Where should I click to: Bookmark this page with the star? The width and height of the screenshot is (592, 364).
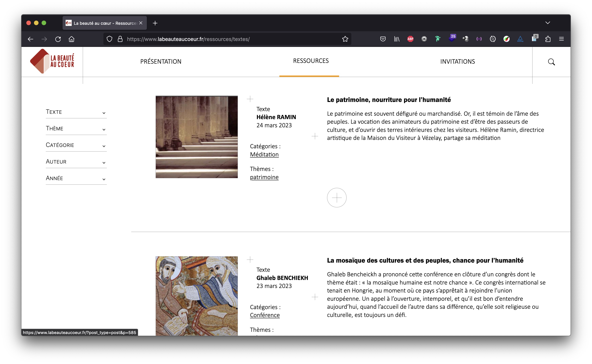click(x=345, y=39)
